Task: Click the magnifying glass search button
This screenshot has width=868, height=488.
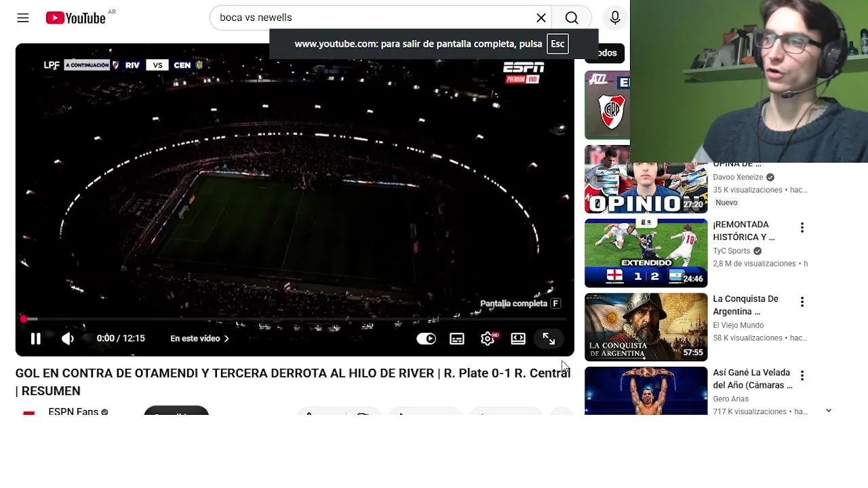Action: coord(572,18)
